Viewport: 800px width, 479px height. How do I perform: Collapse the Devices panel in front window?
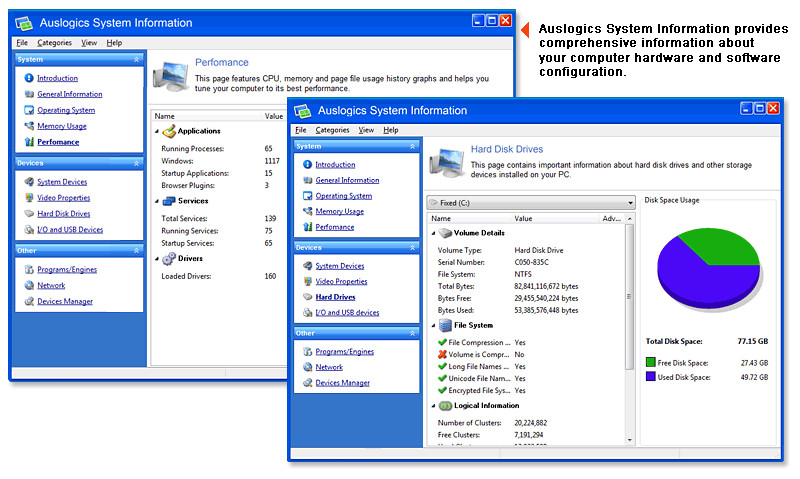click(412, 247)
